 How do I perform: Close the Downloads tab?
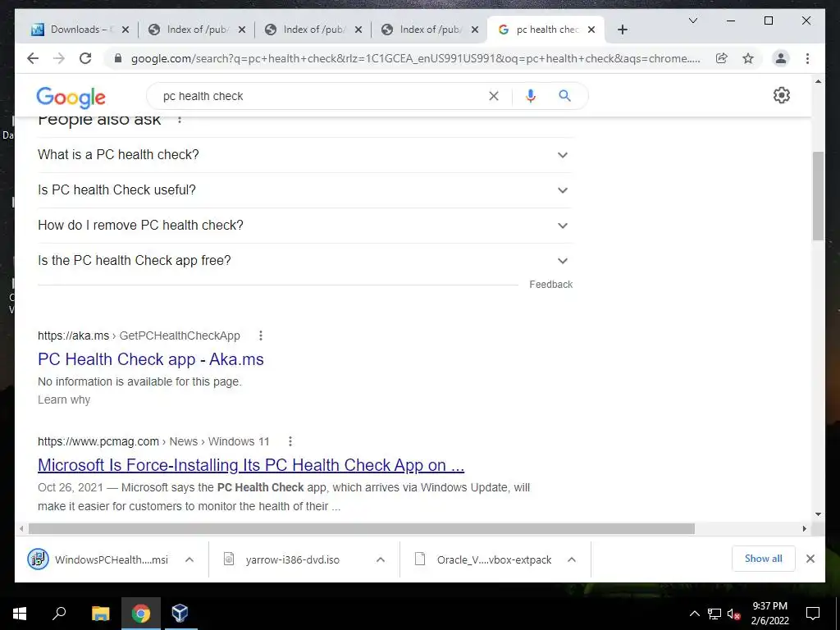126,30
